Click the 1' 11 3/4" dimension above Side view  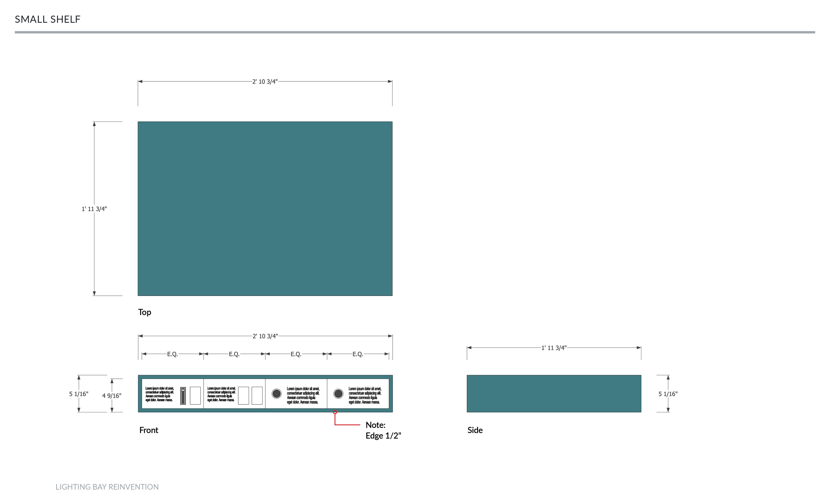coord(554,348)
